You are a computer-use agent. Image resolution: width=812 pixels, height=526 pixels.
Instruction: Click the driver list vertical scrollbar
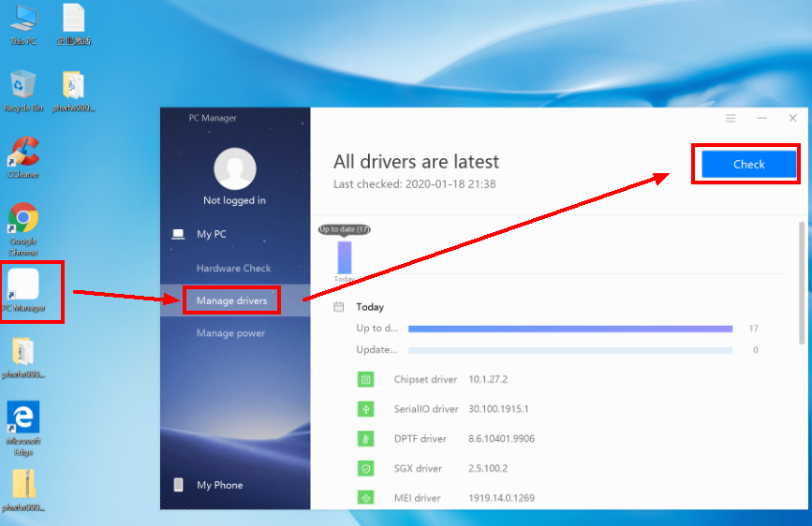pyautogui.click(x=801, y=281)
